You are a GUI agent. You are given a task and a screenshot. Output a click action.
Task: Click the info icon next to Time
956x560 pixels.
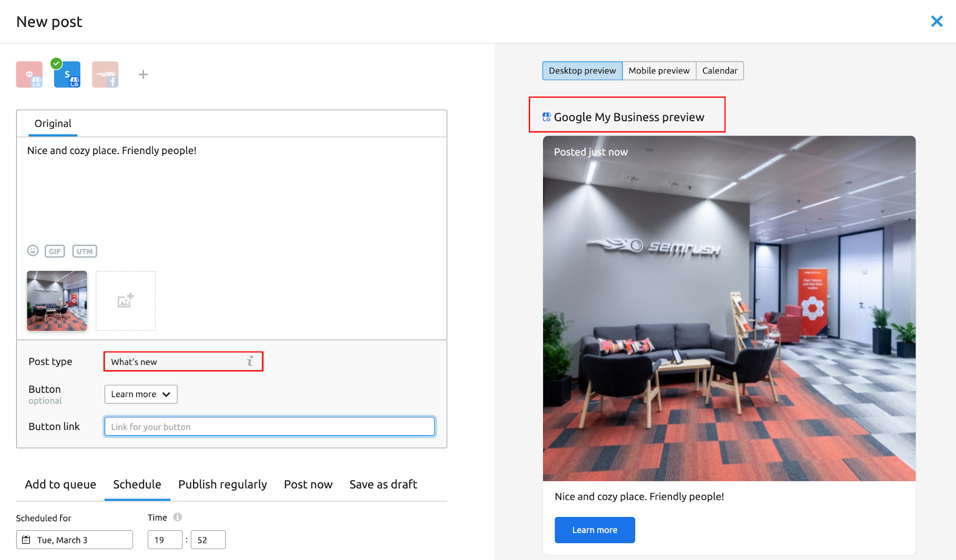click(x=177, y=517)
